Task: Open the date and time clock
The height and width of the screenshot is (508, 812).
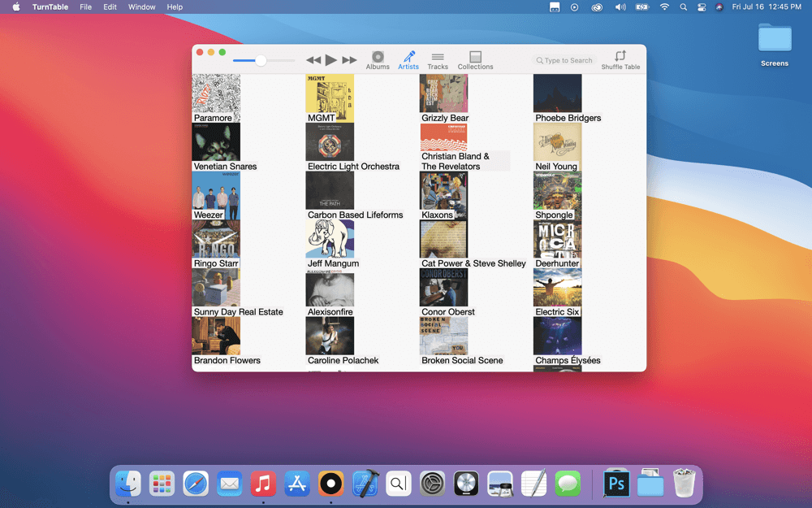Action: pyautogui.click(x=767, y=7)
